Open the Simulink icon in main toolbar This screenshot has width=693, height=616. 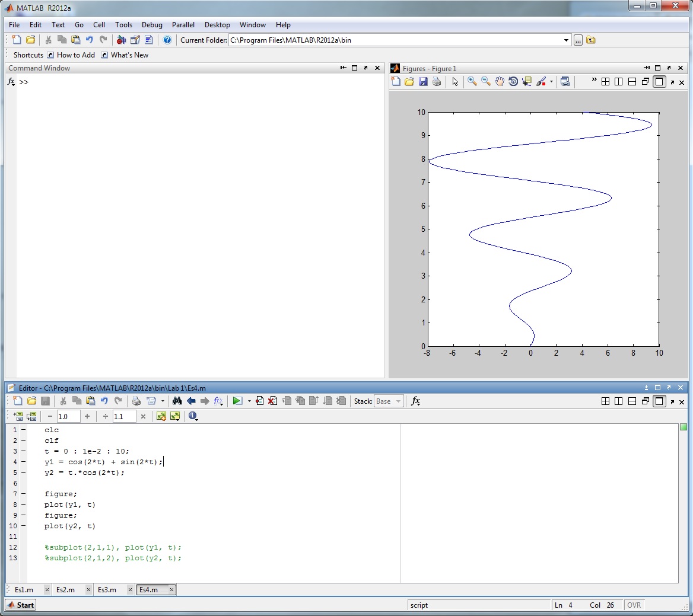[x=121, y=40]
